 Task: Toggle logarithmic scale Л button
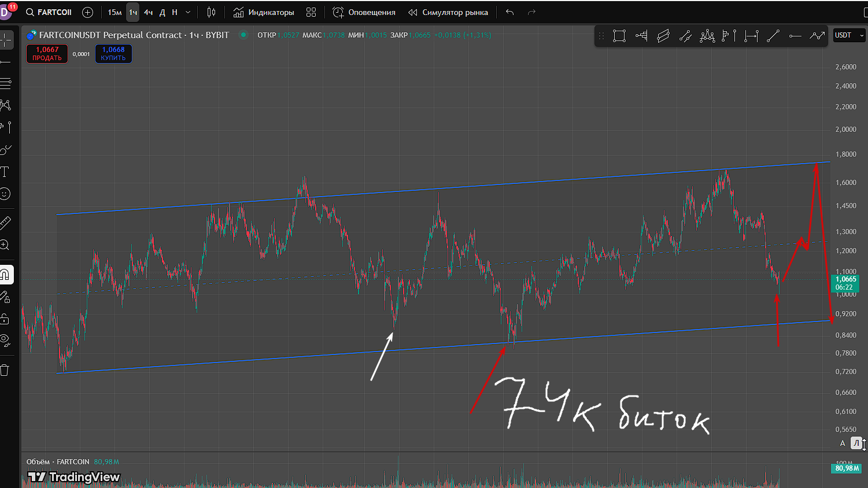[x=856, y=443]
